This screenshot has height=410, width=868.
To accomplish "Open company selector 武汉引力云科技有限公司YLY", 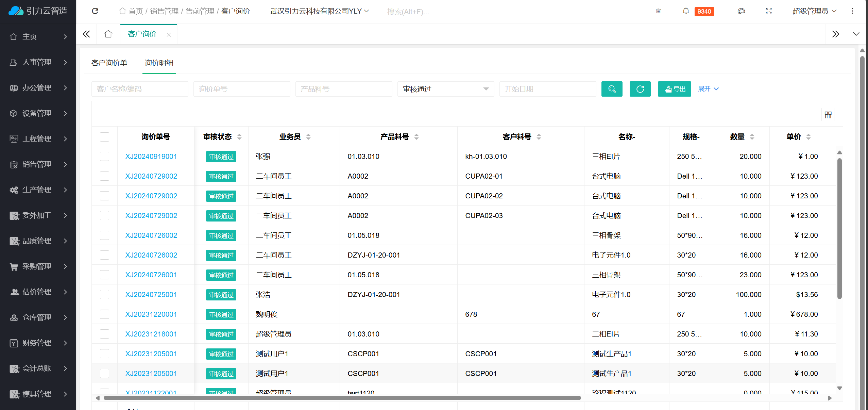I will pyautogui.click(x=319, y=11).
